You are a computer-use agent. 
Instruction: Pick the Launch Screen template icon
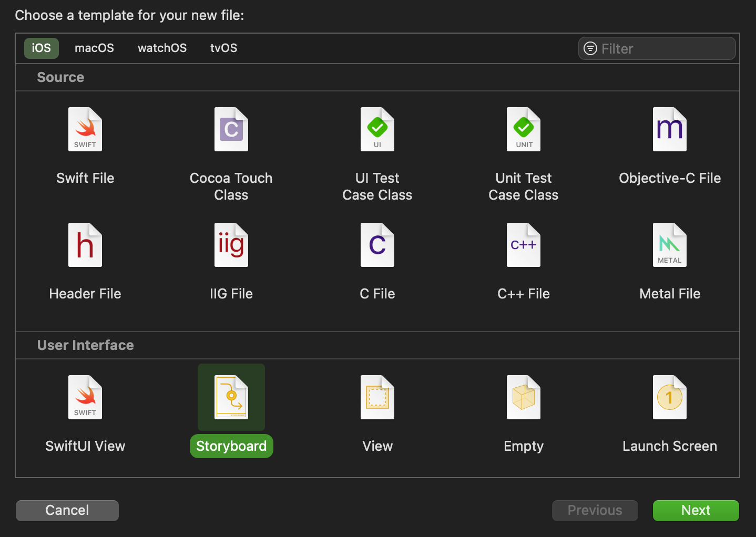pyautogui.click(x=670, y=397)
